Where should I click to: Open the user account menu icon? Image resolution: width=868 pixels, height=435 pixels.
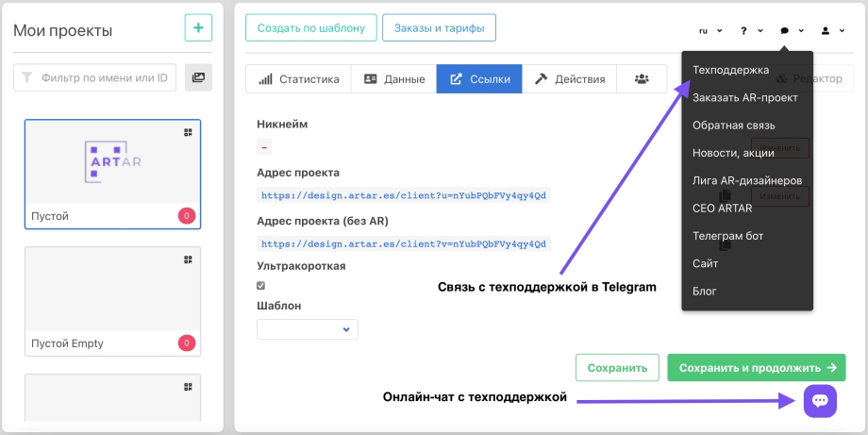tap(831, 30)
